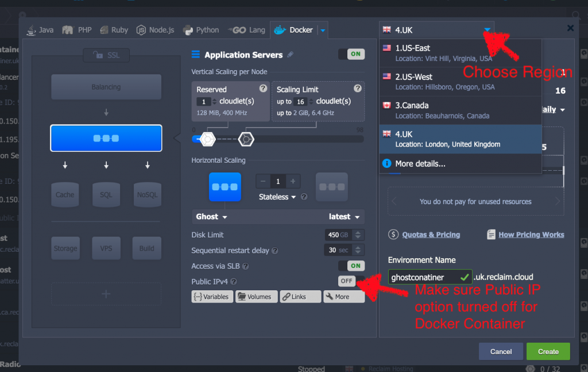The width and height of the screenshot is (588, 372).
Task: Choose the 3.Canada region
Action: tap(461, 110)
